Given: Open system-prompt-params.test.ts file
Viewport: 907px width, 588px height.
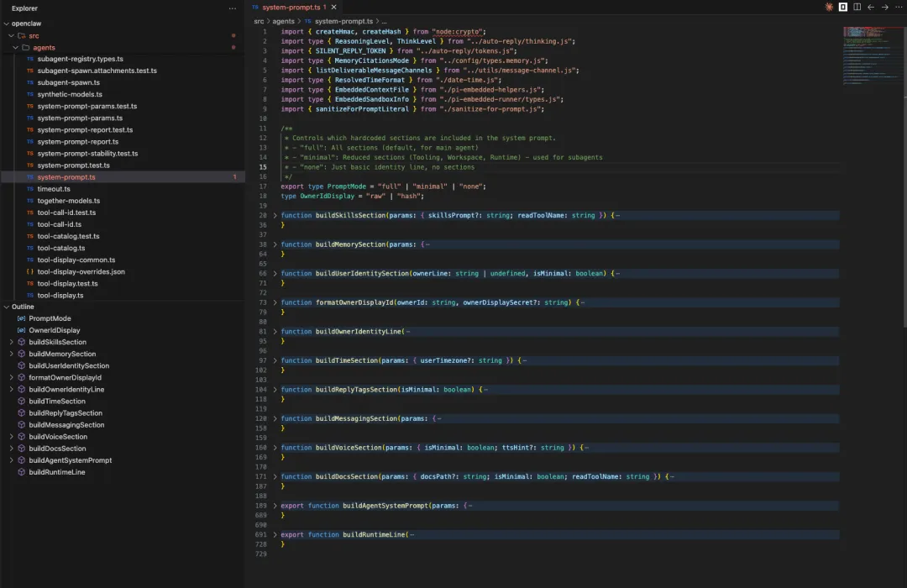Looking at the screenshot, I should point(87,106).
